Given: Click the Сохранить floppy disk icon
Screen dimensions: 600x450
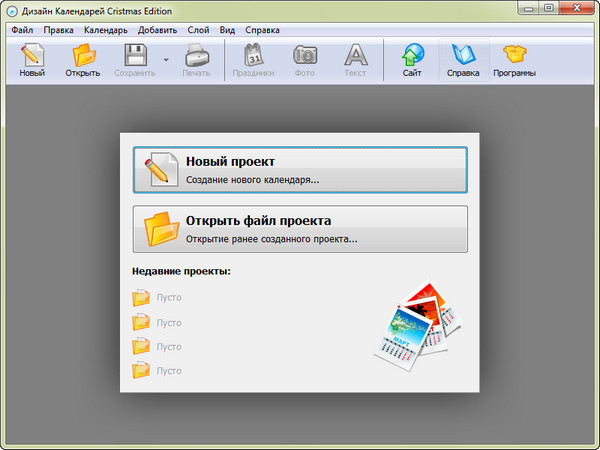Looking at the screenshot, I should [134, 56].
